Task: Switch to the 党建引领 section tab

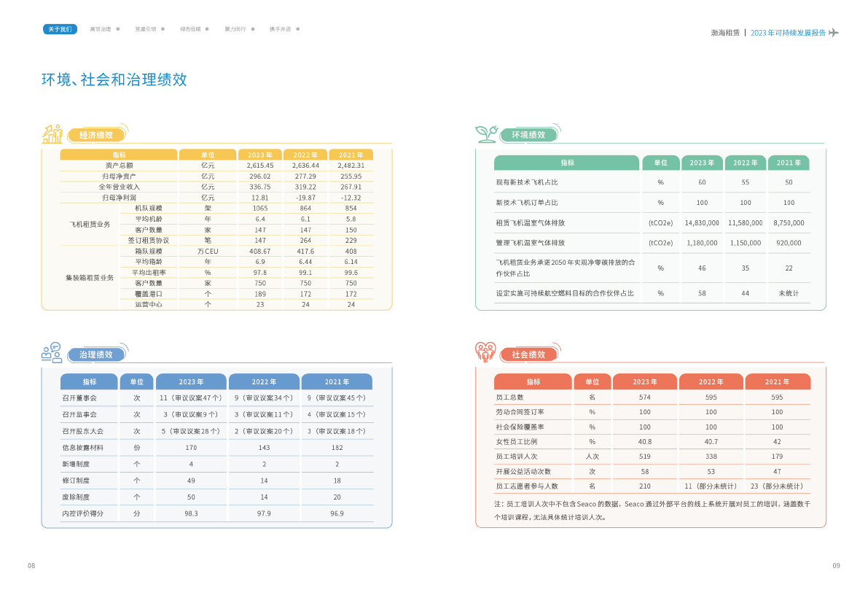Action: 146,29
